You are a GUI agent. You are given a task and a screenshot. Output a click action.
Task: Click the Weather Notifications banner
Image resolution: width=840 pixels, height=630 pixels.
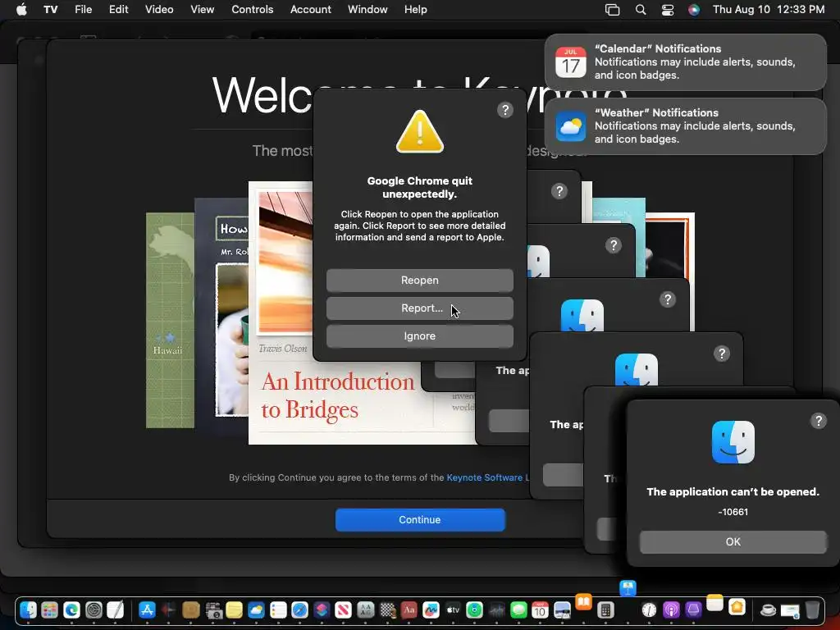[685, 126]
